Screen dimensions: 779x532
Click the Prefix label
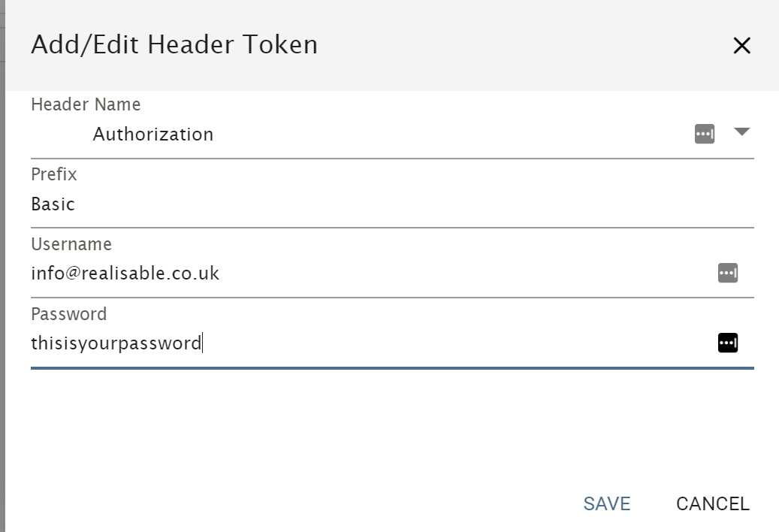click(x=53, y=174)
